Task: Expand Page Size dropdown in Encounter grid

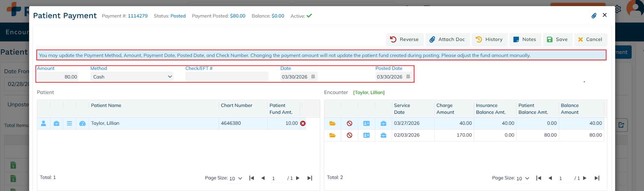Action: point(523,178)
